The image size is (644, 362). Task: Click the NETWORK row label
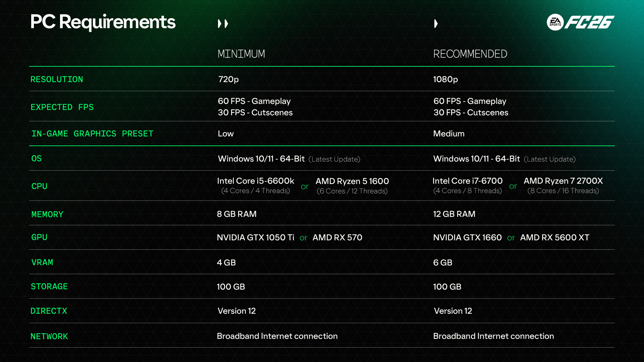click(49, 337)
